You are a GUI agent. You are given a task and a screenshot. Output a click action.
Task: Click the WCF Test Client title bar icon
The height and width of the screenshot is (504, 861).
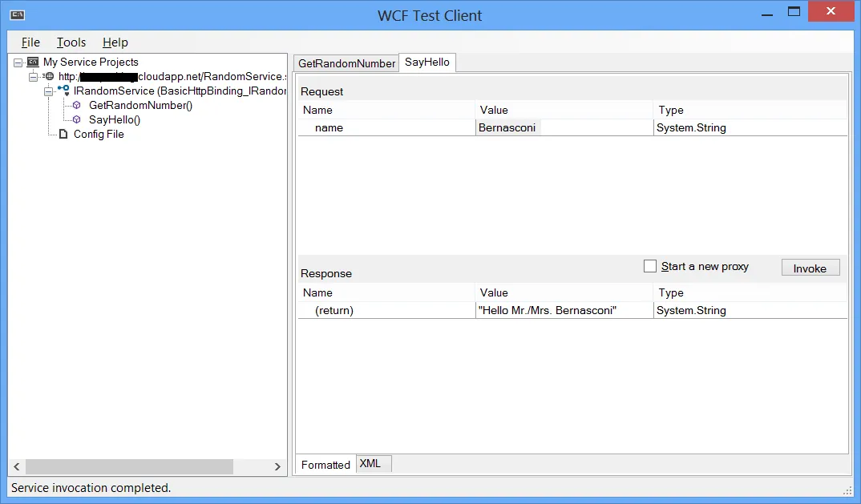click(17, 14)
